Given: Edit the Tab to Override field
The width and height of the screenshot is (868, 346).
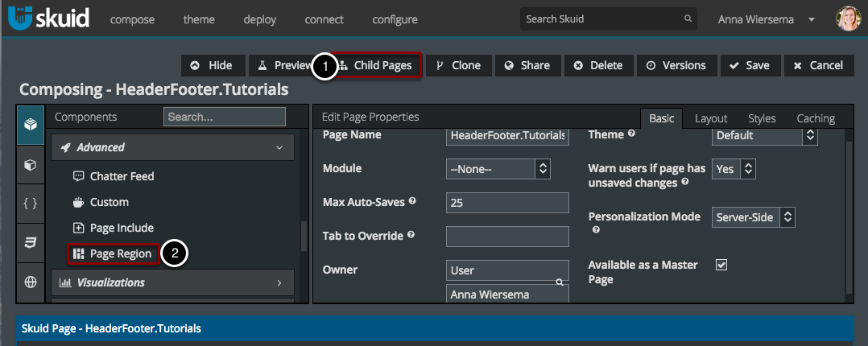Looking at the screenshot, I should (507, 237).
